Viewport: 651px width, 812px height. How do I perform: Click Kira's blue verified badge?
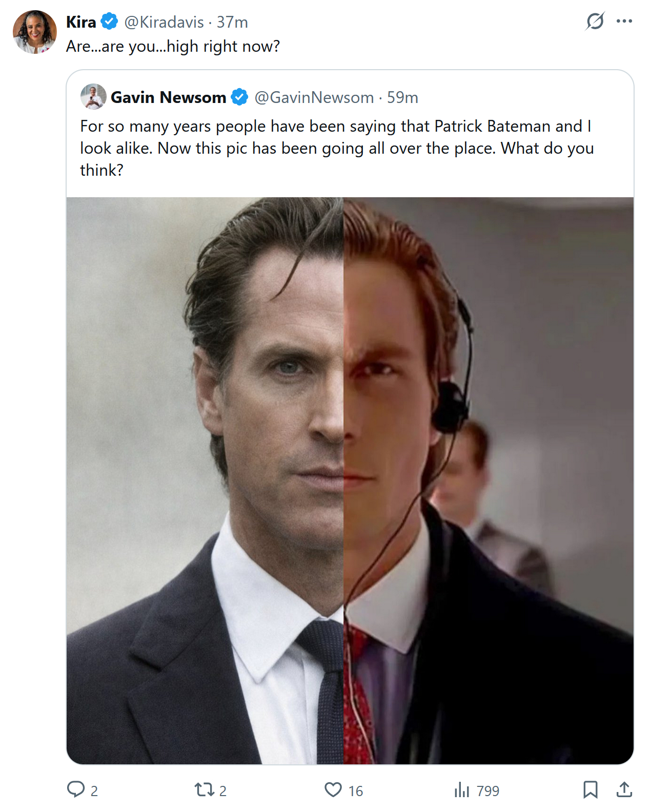109,22
